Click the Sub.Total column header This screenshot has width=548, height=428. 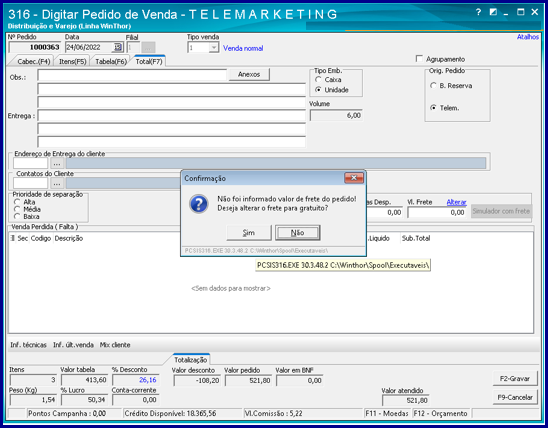416,238
